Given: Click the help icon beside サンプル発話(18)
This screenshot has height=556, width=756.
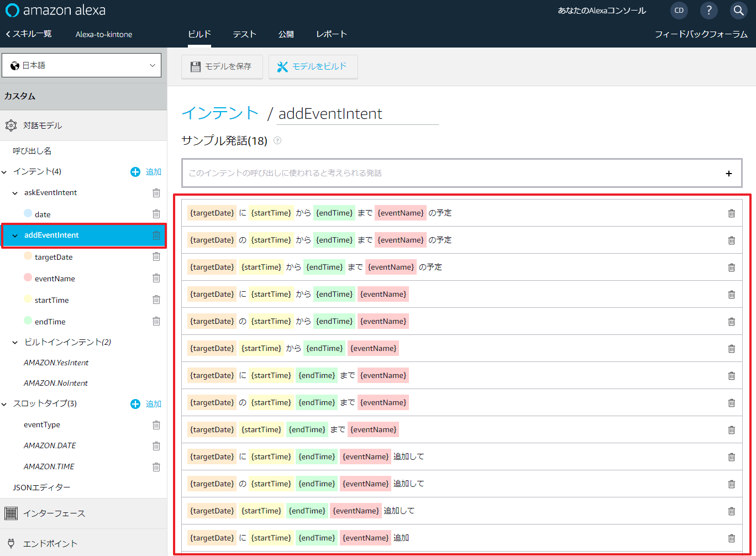Looking at the screenshot, I should click(277, 140).
